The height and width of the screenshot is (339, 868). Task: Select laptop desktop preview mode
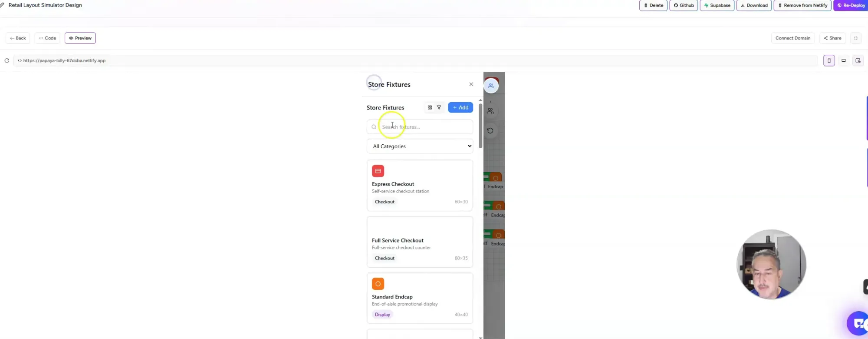(x=844, y=61)
